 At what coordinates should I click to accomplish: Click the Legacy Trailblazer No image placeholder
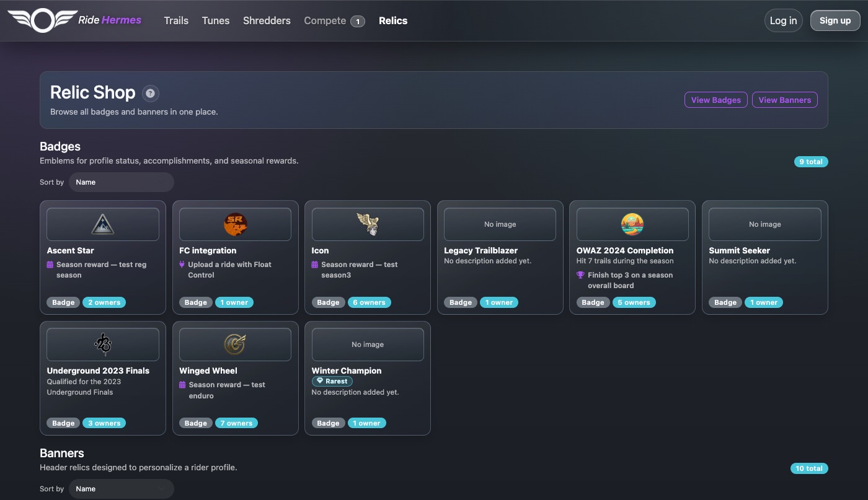coord(500,224)
